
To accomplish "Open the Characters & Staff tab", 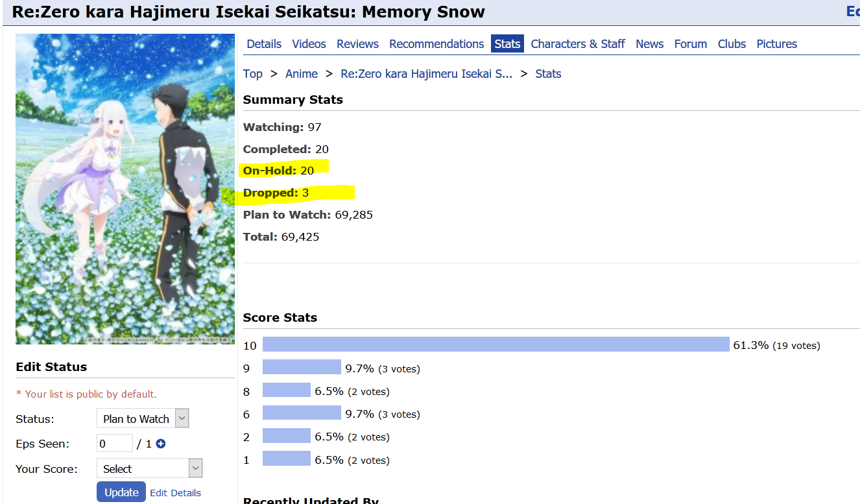I will click(578, 44).
